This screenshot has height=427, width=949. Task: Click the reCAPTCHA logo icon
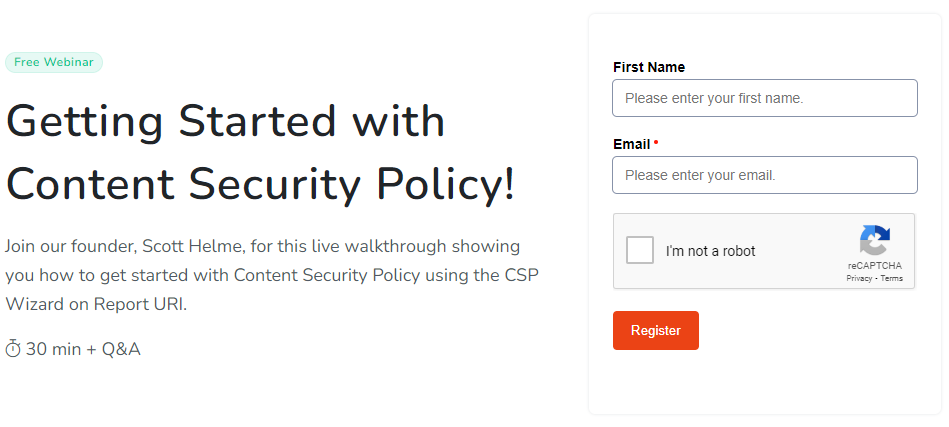[874, 241]
